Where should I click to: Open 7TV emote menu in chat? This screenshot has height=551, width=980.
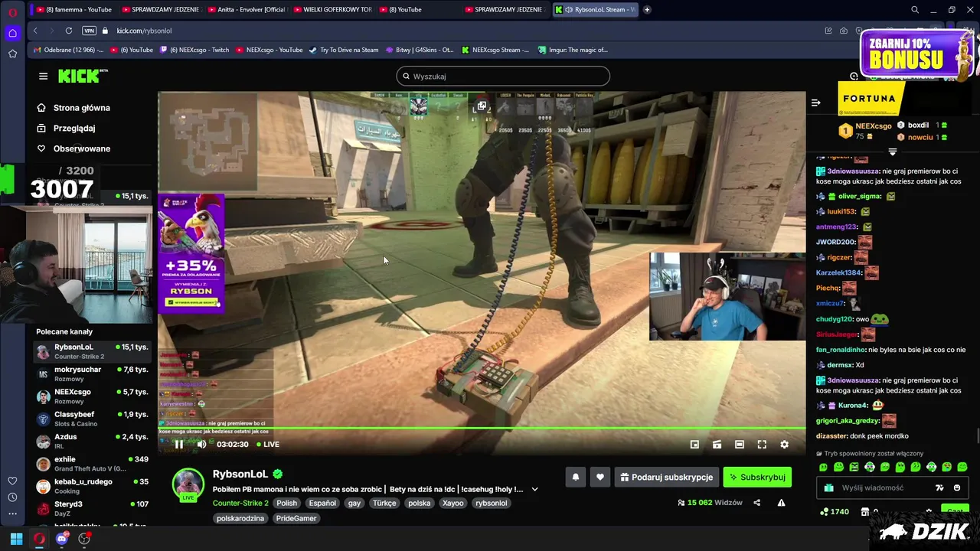(939, 487)
